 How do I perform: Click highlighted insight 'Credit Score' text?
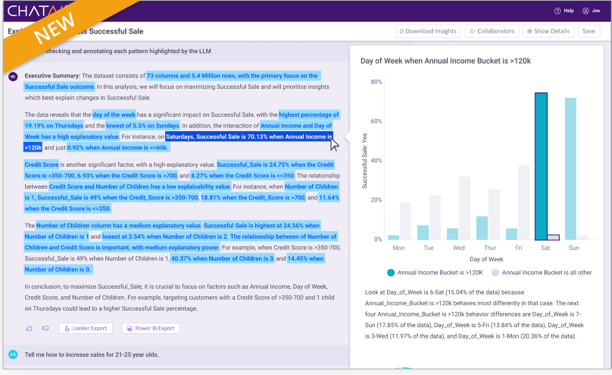[x=41, y=165]
